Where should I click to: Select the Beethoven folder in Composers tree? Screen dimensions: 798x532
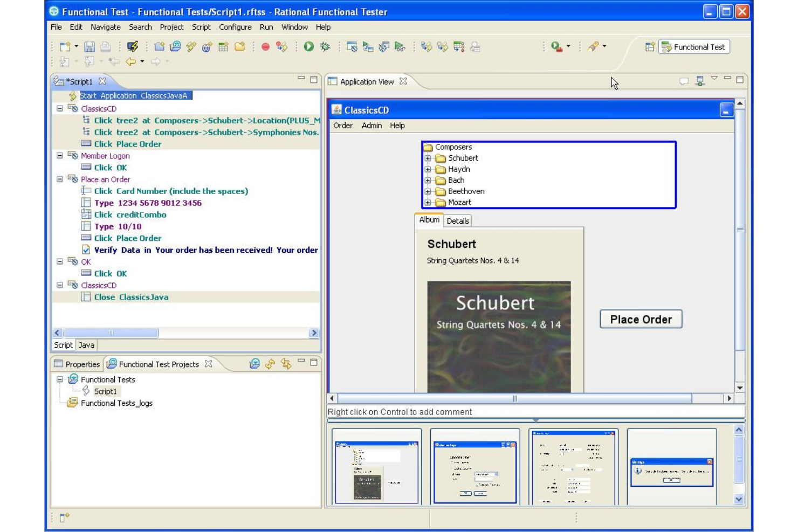tap(466, 191)
